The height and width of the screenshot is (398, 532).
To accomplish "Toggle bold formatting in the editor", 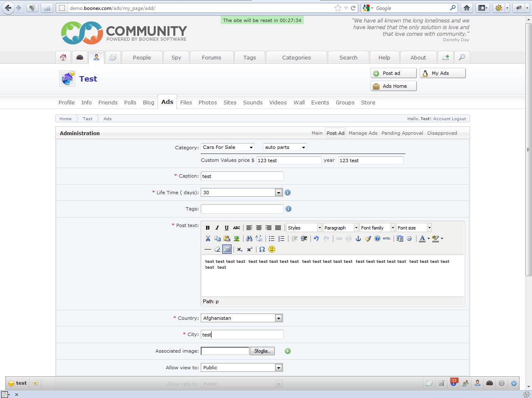I will pos(208,228).
